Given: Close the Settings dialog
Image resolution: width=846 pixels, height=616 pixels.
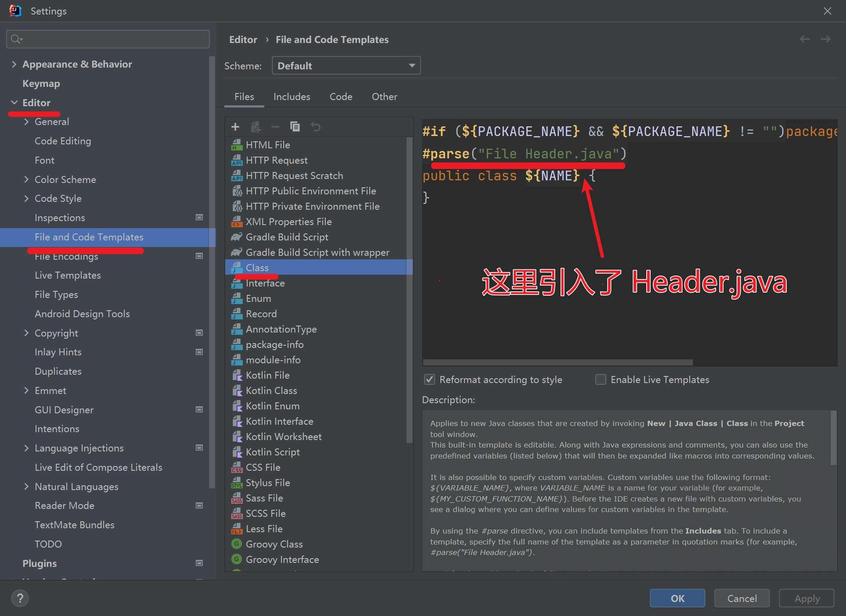Looking at the screenshot, I should point(827,11).
